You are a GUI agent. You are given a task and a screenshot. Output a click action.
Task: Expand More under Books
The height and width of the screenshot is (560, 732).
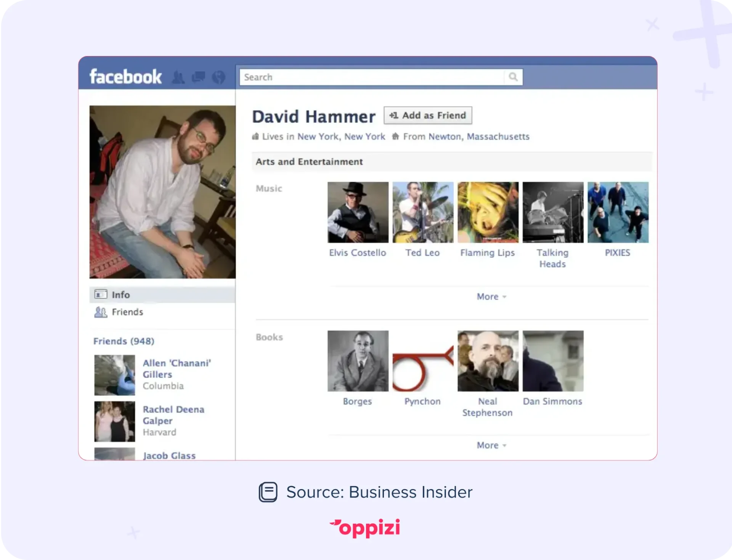coord(491,445)
